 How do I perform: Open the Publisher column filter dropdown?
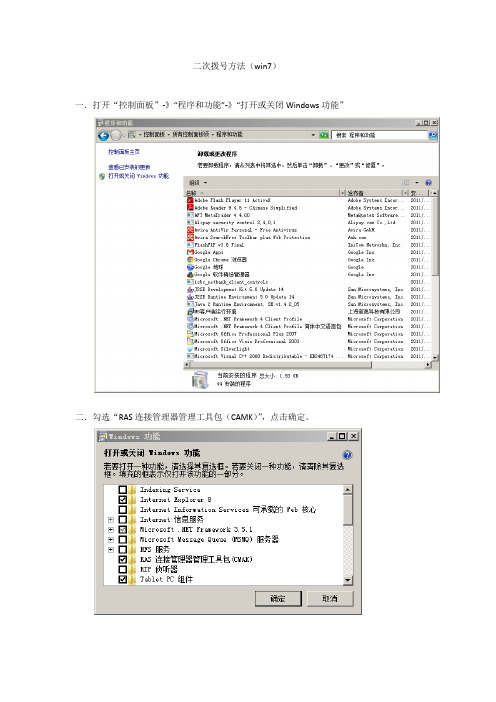[x=406, y=193]
